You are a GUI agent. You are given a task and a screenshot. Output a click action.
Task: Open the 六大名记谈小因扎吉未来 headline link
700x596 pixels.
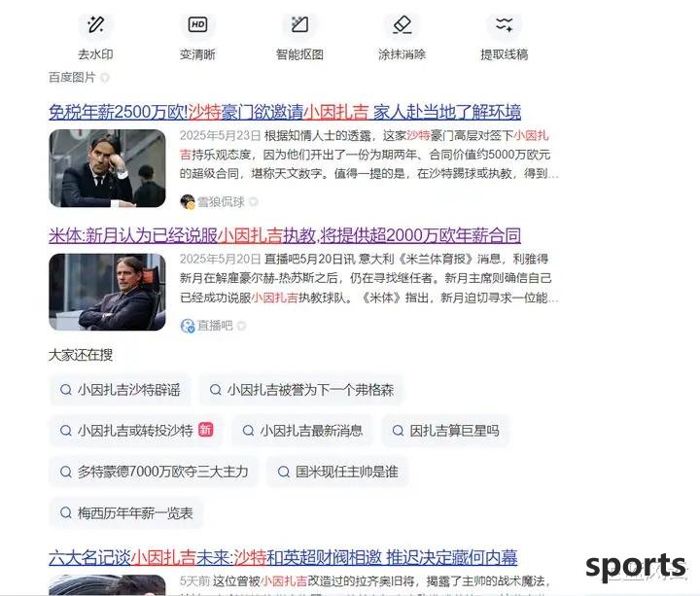point(283,557)
